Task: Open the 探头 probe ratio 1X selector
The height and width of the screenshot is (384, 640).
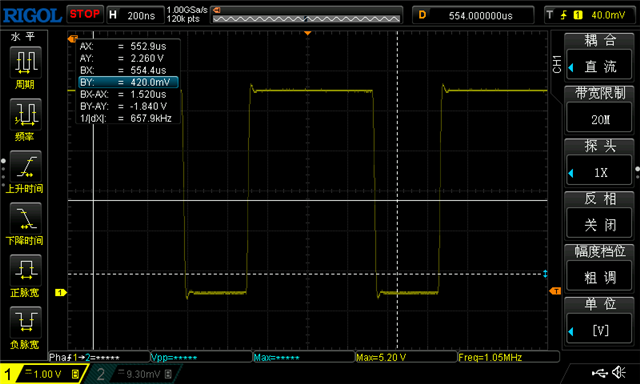Action: click(599, 163)
